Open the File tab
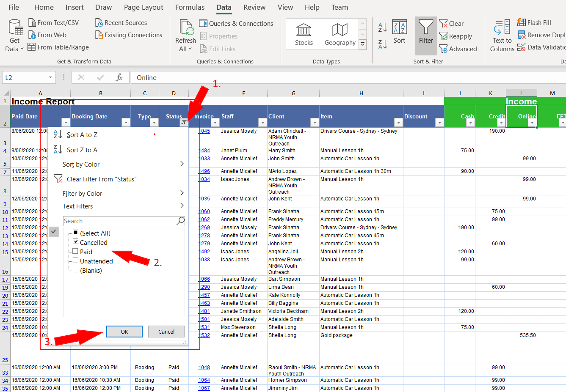 [x=14, y=7]
